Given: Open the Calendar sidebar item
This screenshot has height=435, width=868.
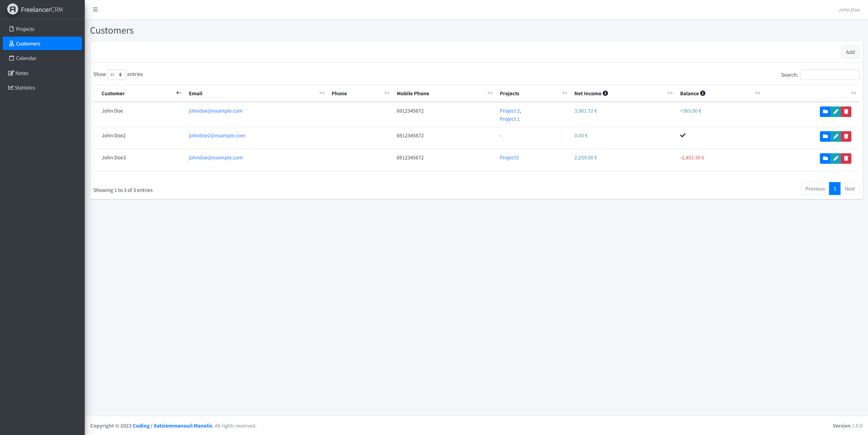Looking at the screenshot, I should tap(26, 58).
